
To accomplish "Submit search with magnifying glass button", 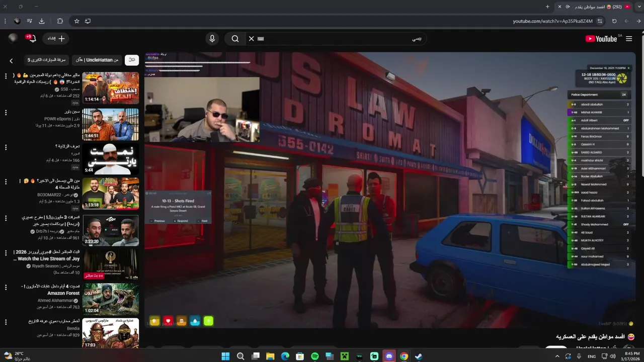I will tap(235, 39).
